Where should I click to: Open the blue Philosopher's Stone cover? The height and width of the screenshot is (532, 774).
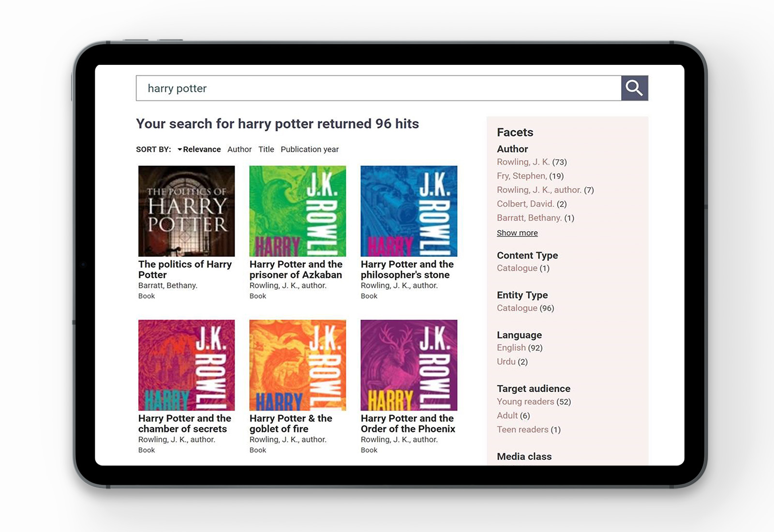[x=409, y=211]
